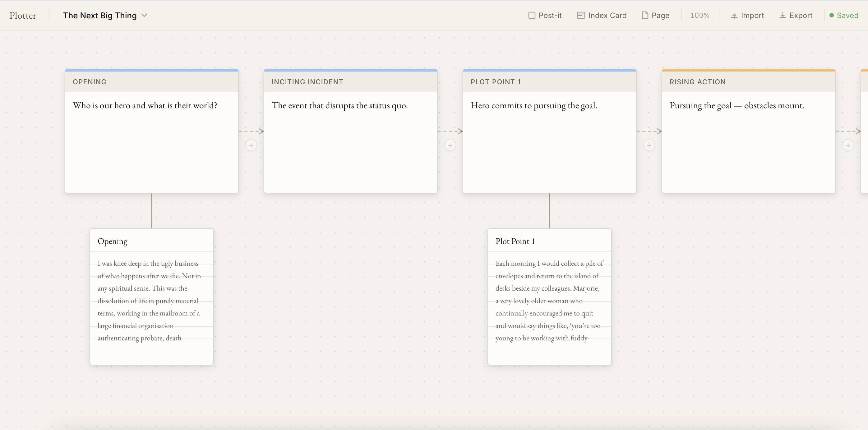Viewport: 868px width, 430px height.
Task: Click plus button between Inciting Incident and Plot Point 1
Action: (450, 146)
